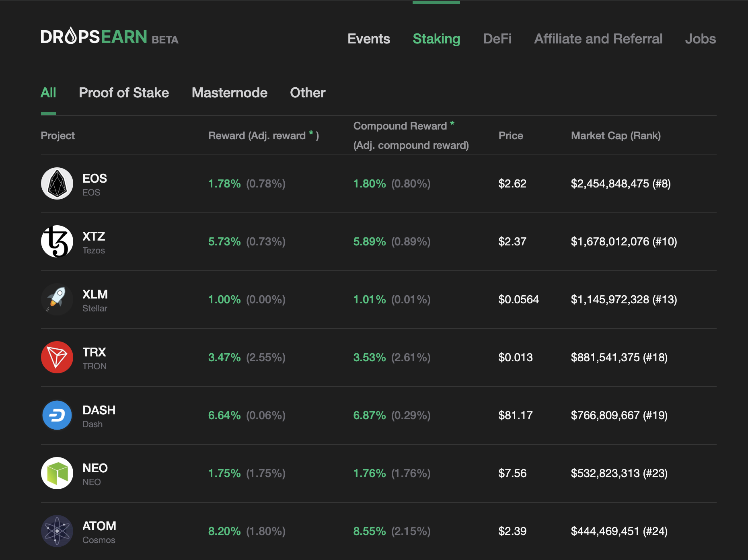Open the NEO project name link
The width and height of the screenshot is (748, 560).
pyautogui.click(x=95, y=468)
